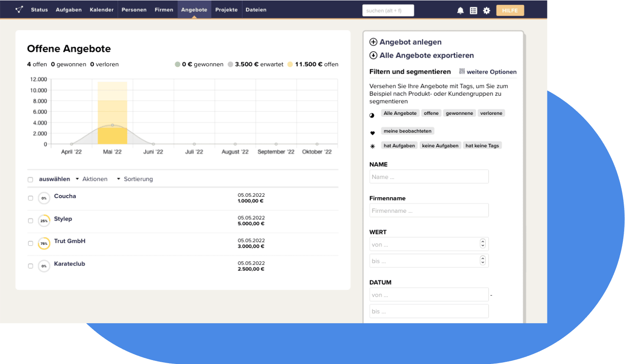Open the settings gear icon
Viewport: 625px width, 364px height.
tap(487, 10)
